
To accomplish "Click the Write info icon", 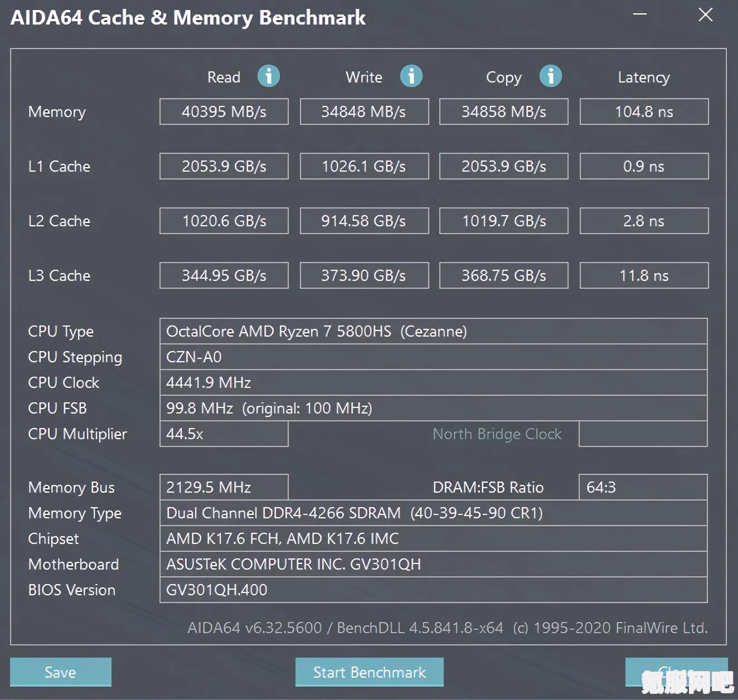I will click(x=411, y=76).
